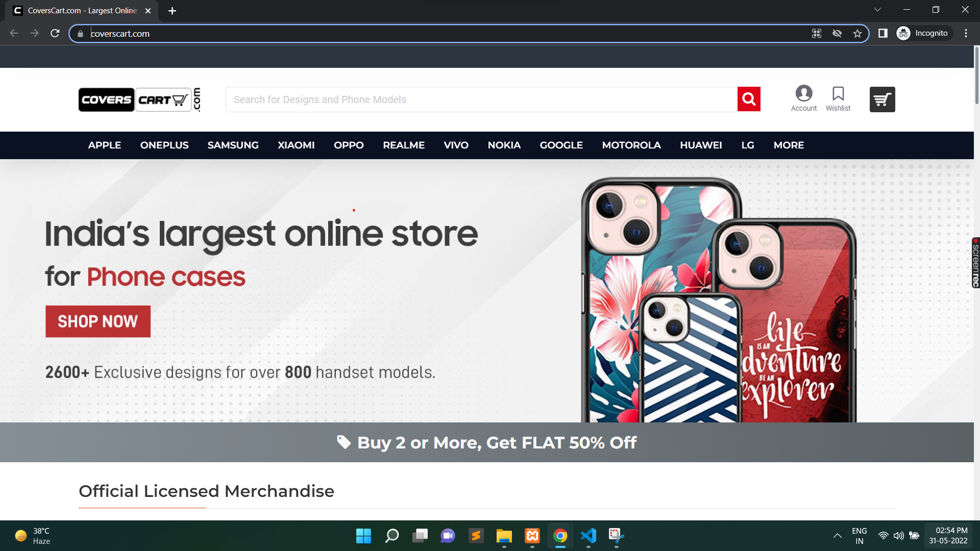Open the SAMSUNG category menu

[233, 145]
